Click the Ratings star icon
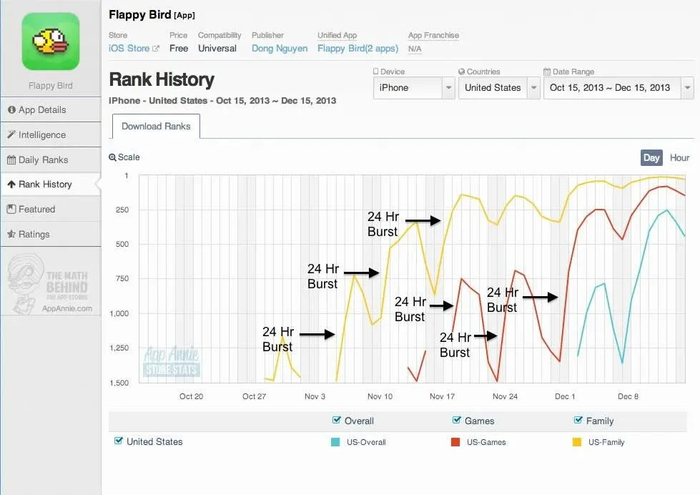700x495 pixels. (x=11, y=235)
